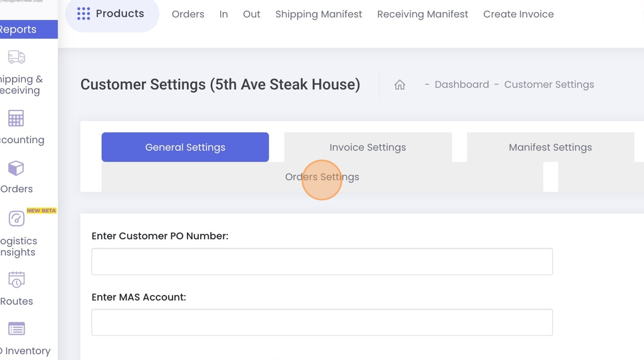Click the MAS Account input field
644x360 pixels.
click(322, 323)
